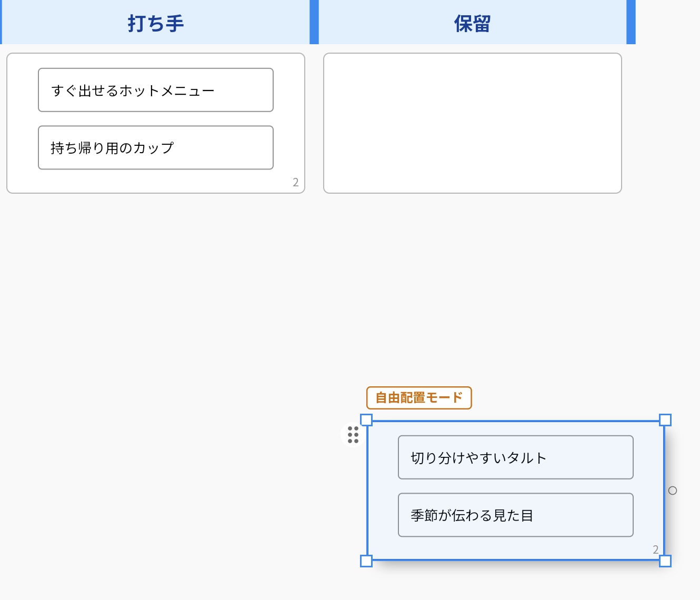Click the count 2 in the selected group
Screen dimensions: 700x600
(656, 549)
